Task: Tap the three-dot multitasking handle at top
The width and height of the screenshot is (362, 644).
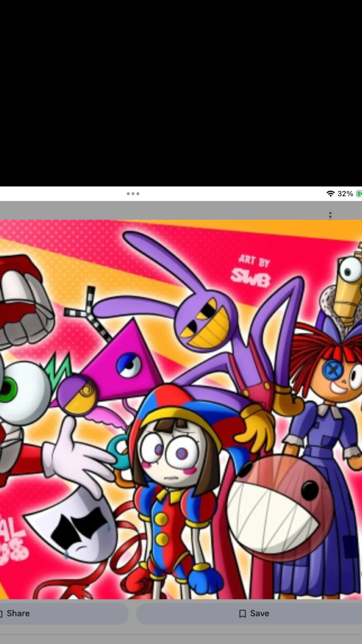Action: pyautogui.click(x=133, y=194)
